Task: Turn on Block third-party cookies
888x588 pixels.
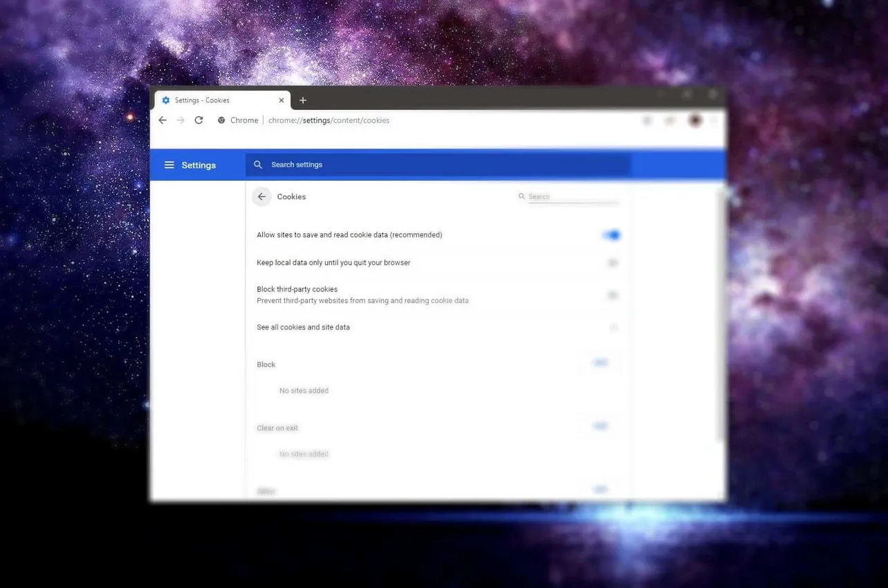Action: 611,295
